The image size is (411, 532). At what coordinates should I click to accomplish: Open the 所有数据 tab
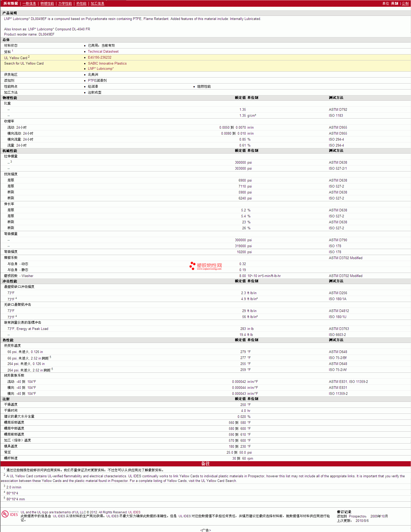click(11, 3)
